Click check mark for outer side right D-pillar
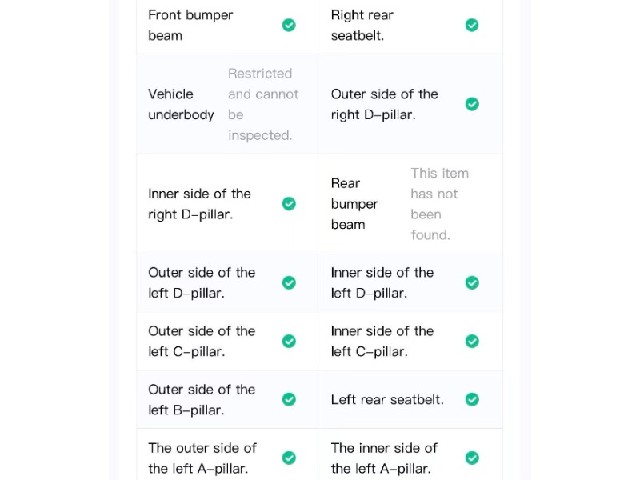The width and height of the screenshot is (640, 480). (x=472, y=104)
